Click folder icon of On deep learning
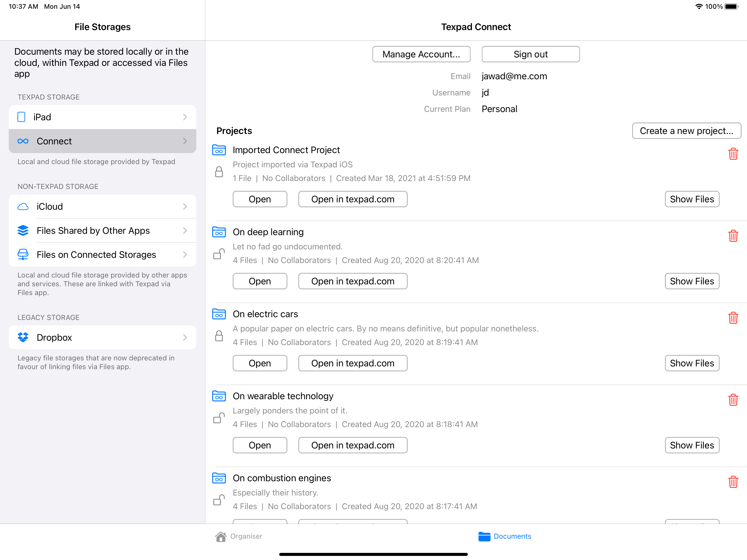 pyautogui.click(x=219, y=232)
